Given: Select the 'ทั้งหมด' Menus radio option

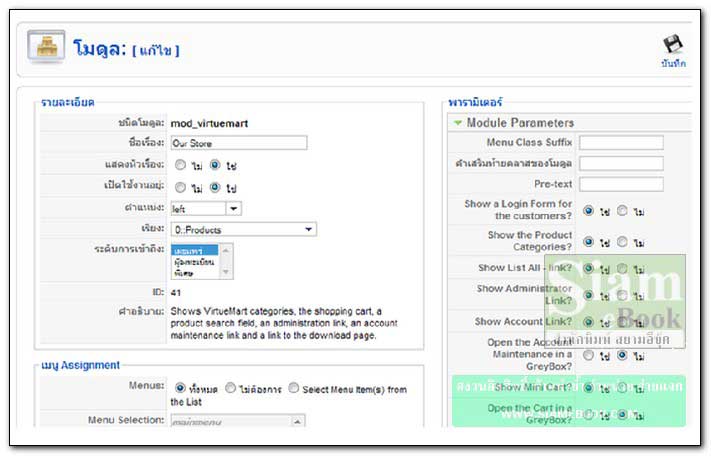Looking at the screenshot, I should click(180, 388).
